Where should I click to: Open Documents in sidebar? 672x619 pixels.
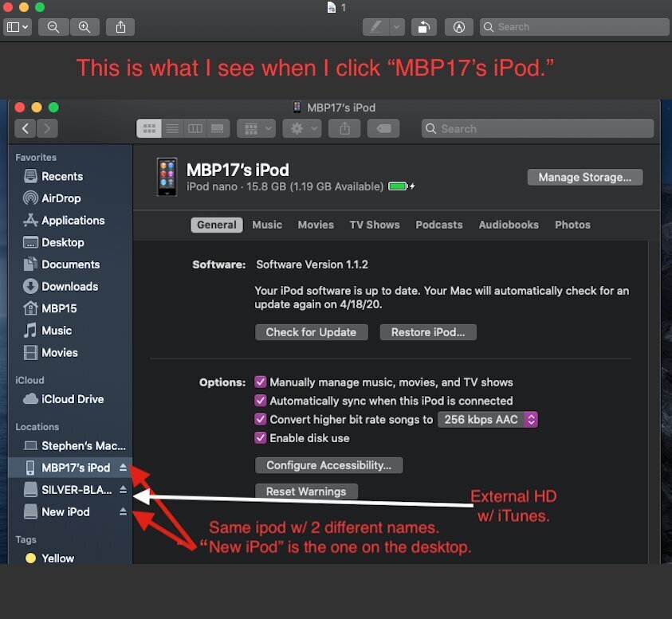click(x=70, y=264)
